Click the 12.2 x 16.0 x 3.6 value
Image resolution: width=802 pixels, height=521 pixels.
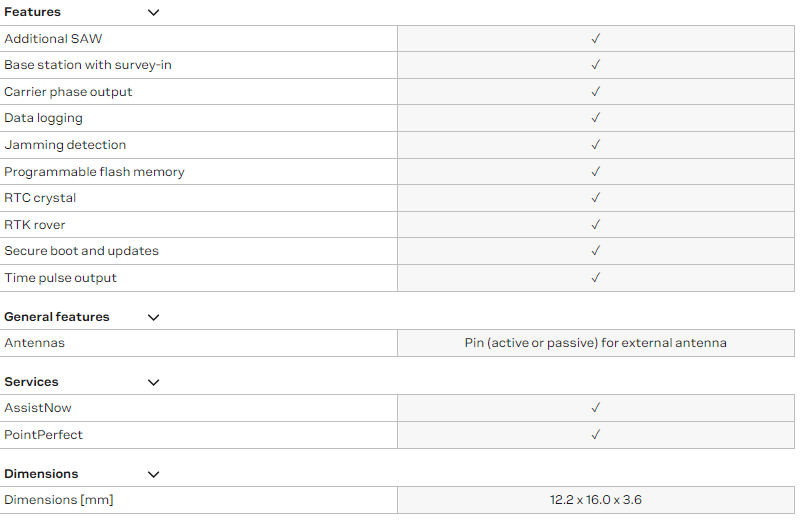(x=595, y=500)
